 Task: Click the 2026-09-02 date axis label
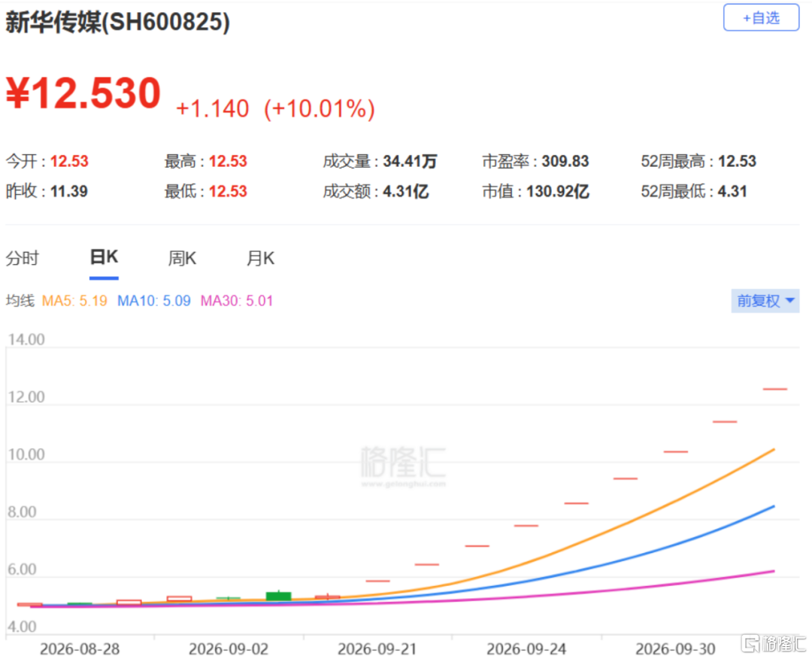(x=229, y=648)
